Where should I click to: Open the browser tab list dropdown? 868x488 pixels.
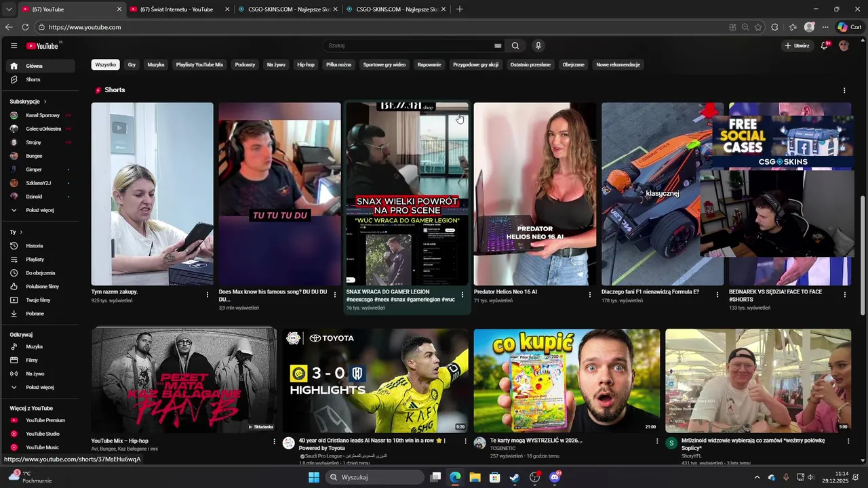(x=9, y=9)
